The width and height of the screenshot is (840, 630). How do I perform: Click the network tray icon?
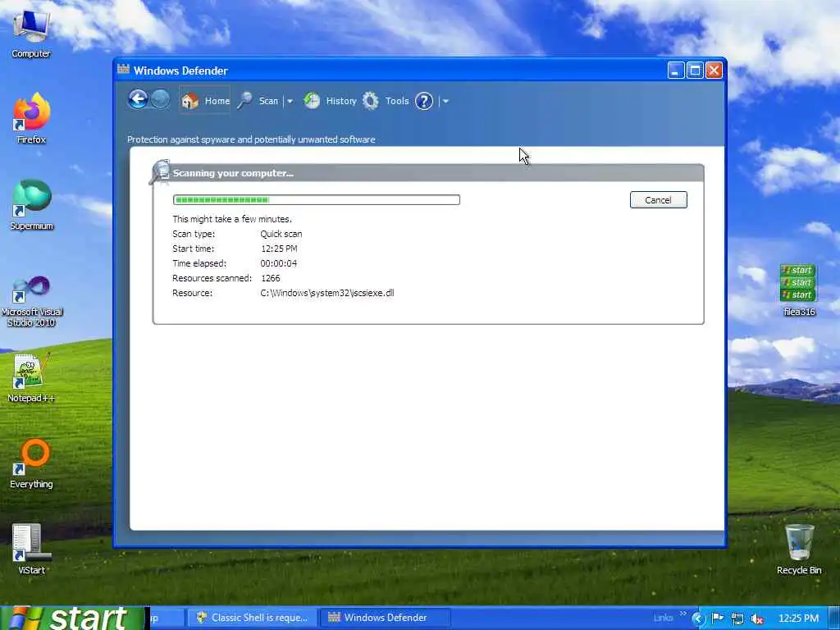737,619
